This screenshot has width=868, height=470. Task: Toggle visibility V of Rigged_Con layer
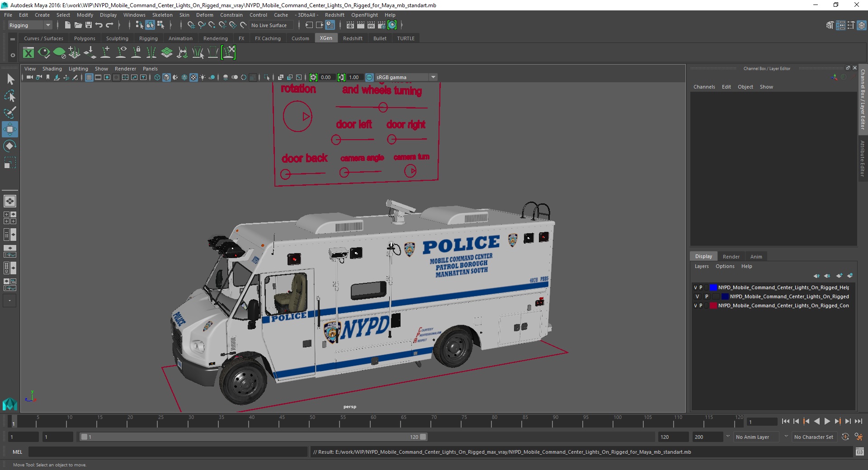pyautogui.click(x=695, y=305)
